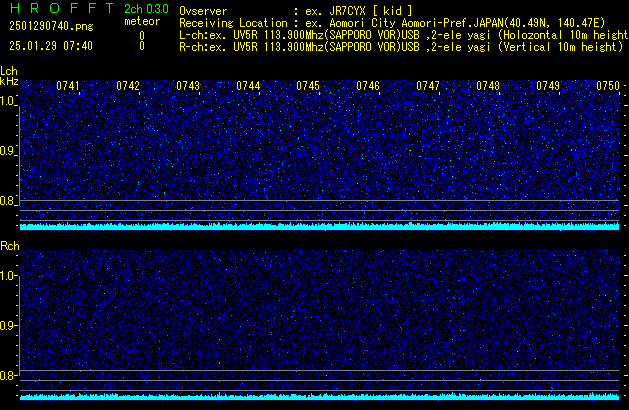
Task: Click the L-ch receiver description line
Action: [x=404, y=35]
